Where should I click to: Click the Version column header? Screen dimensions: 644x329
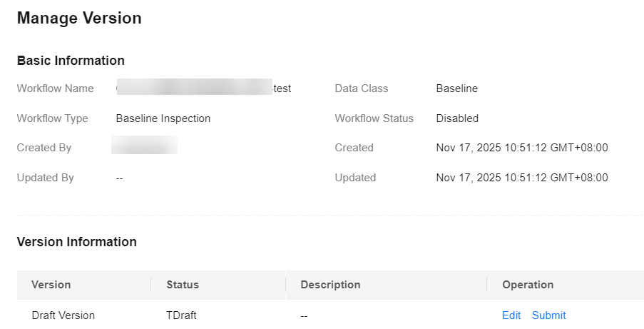[x=51, y=285]
